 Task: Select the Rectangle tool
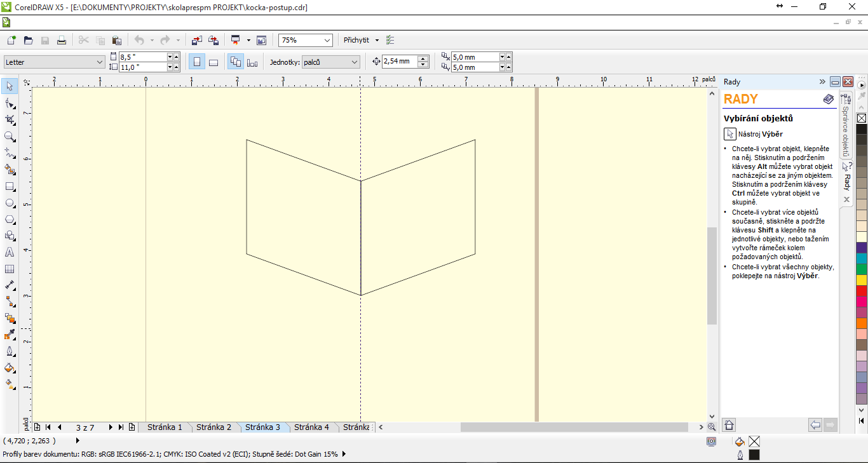(10, 187)
